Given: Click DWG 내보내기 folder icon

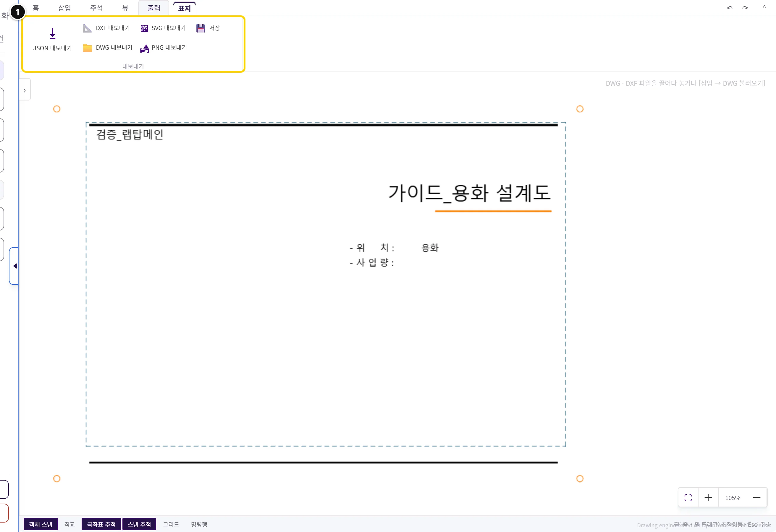Looking at the screenshot, I should [x=87, y=48].
